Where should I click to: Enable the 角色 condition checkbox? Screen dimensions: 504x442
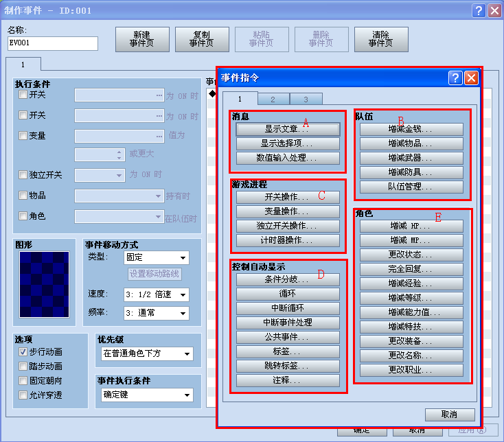[x=23, y=216]
